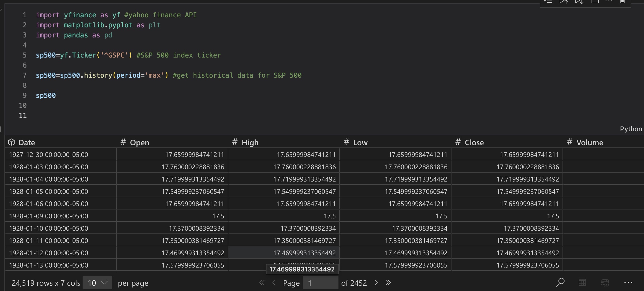Click High value in the 1928-01-12 row
Image resolution: width=644 pixels, height=291 pixels.
coord(284,253)
